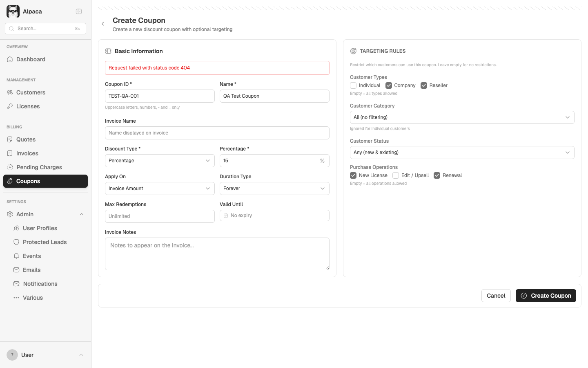Open the Customer Category dropdown

point(462,117)
